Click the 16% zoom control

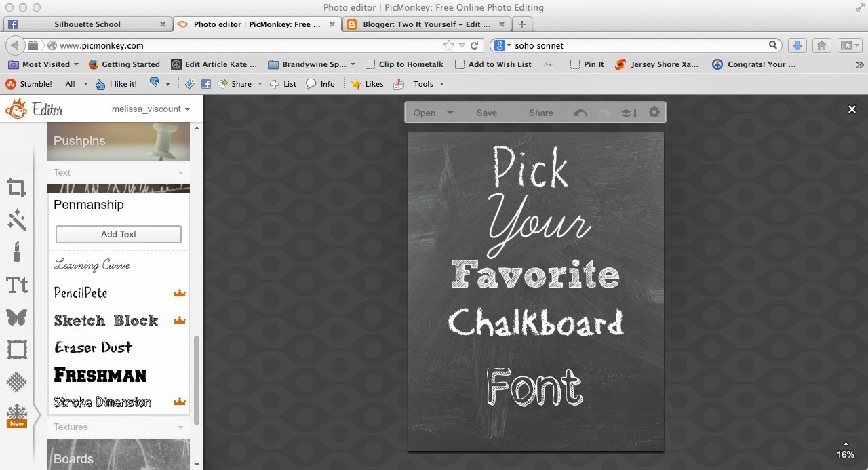click(844, 454)
